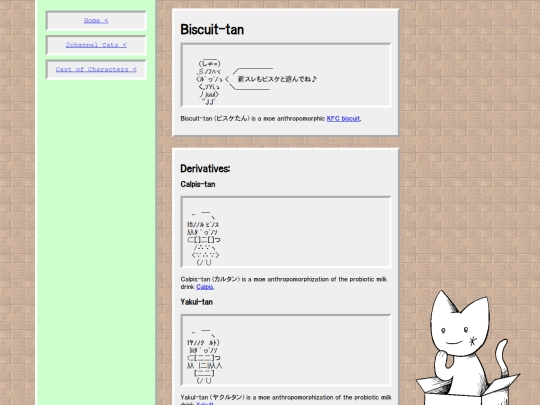Click the Derivatives heading
This screenshot has height=405, width=540.
tap(205, 169)
